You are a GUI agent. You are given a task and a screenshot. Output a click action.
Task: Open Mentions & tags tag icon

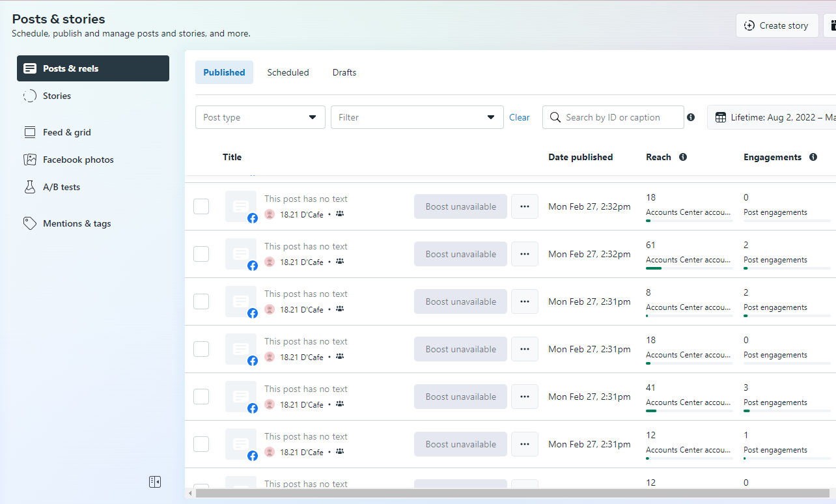(29, 223)
